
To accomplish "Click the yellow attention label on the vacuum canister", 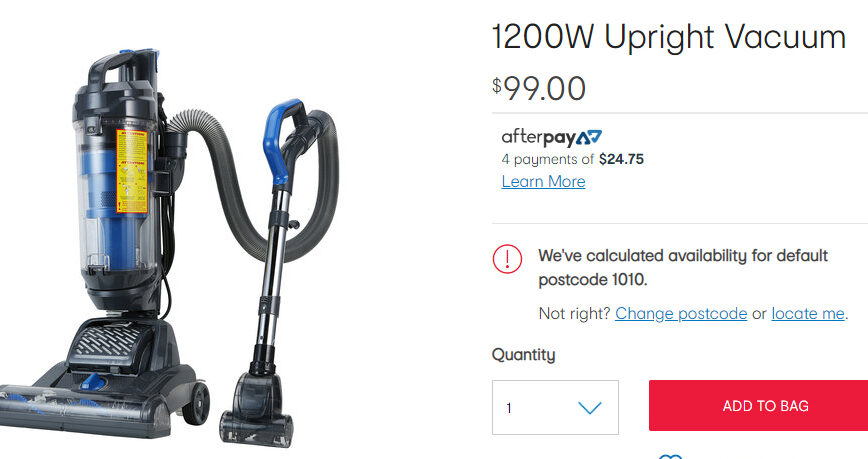I will [x=132, y=171].
